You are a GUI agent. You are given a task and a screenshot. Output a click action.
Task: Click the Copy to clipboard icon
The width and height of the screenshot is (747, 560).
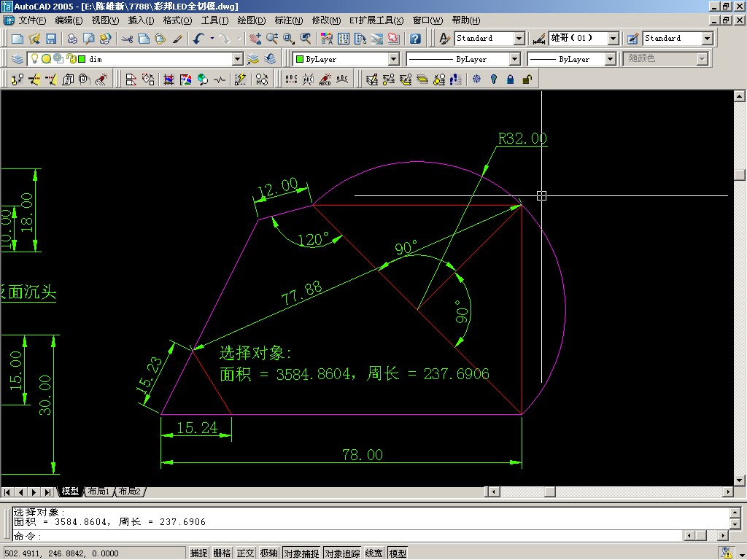pos(144,39)
